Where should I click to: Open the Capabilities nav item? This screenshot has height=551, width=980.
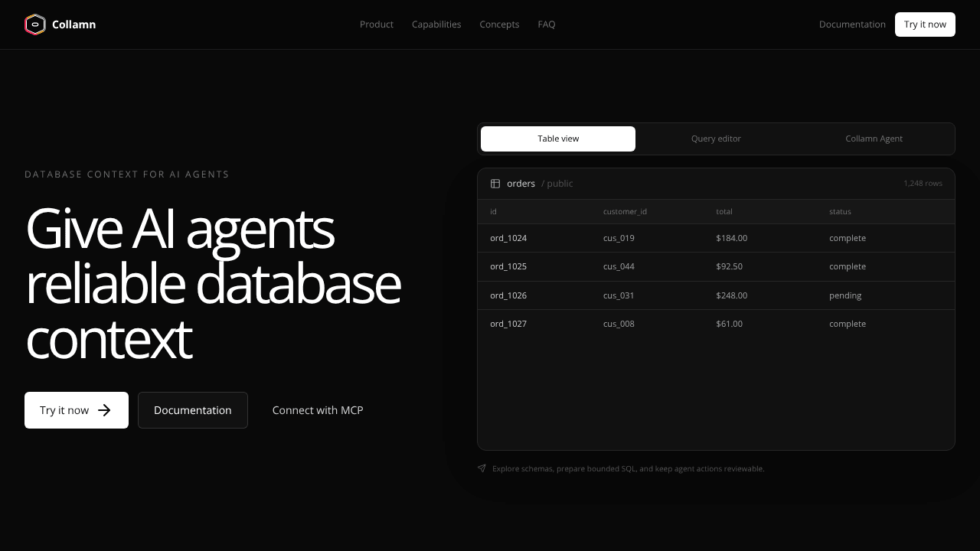pyautogui.click(x=436, y=24)
